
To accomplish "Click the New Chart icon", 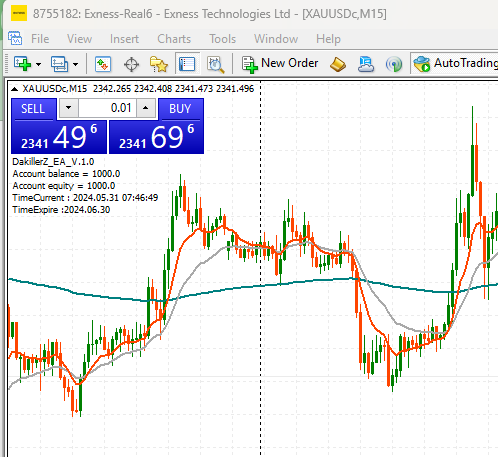I will (22, 63).
